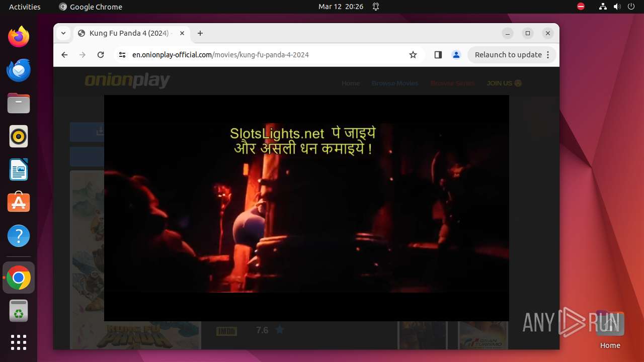Expand the Chrome tab search dropdown
Image resolution: width=644 pixels, height=362 pixels.
pos(63,33)
